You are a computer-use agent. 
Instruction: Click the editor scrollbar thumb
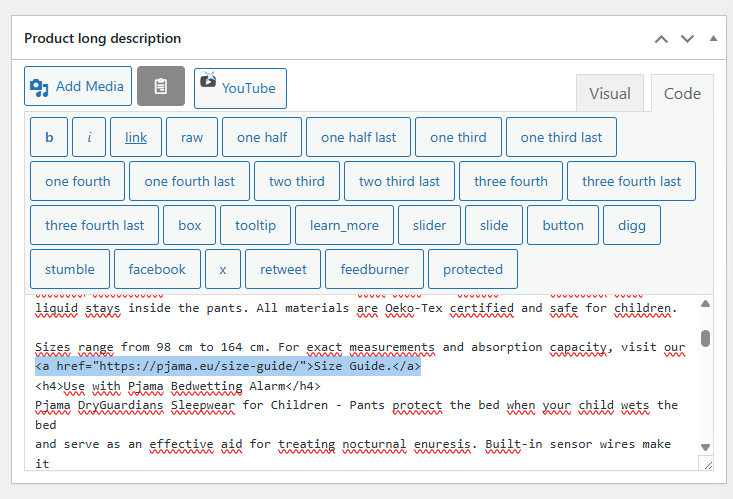coord(705,339)
